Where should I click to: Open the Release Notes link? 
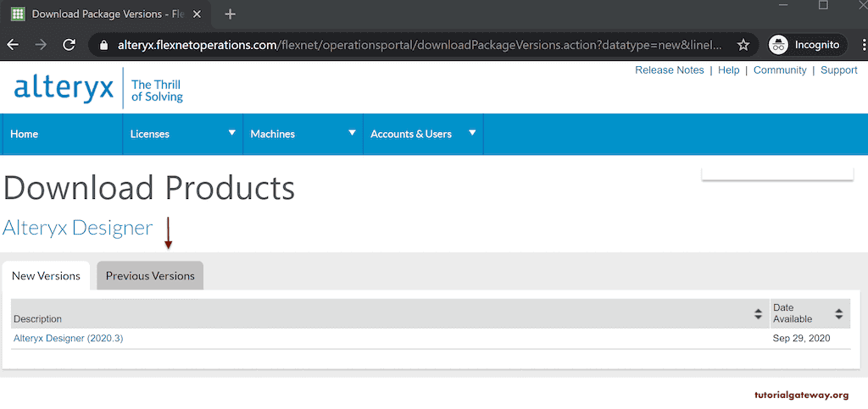coord(670,70)
